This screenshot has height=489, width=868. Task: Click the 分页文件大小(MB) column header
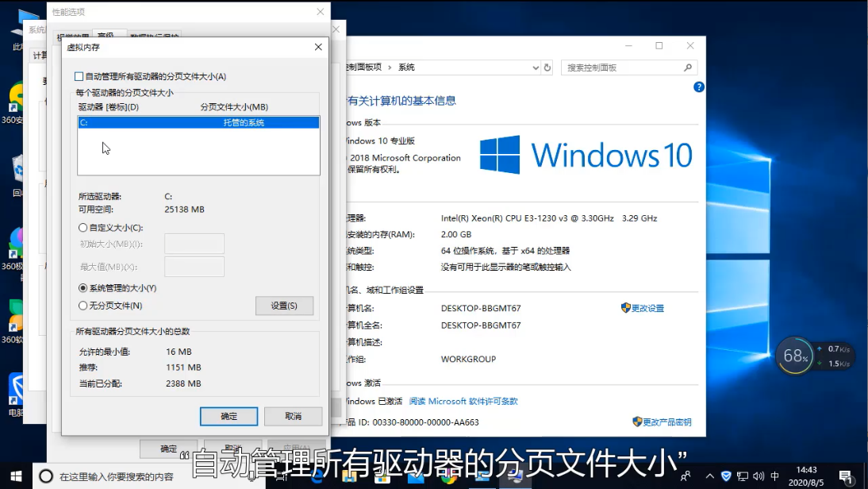tap(234, 107)
